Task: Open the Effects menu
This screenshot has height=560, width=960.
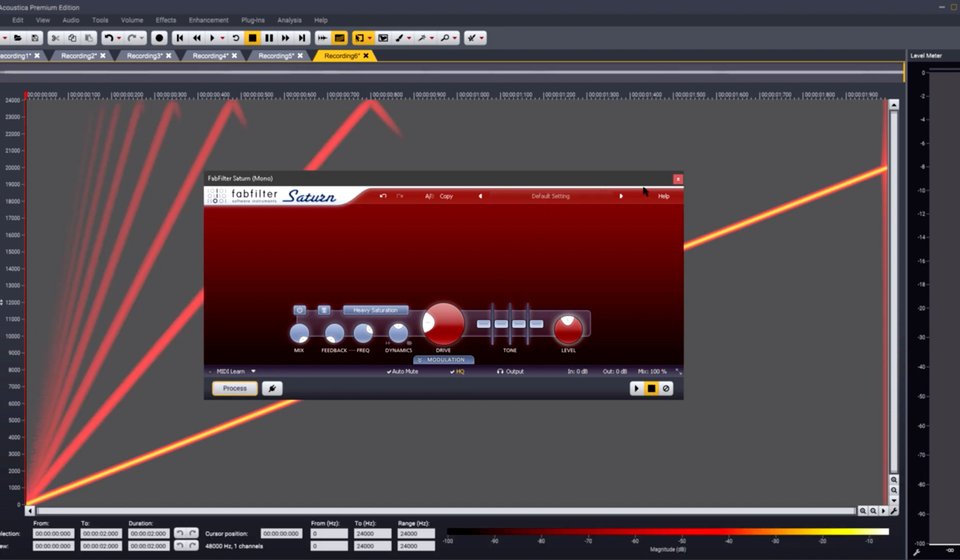Action: point(166,20)
